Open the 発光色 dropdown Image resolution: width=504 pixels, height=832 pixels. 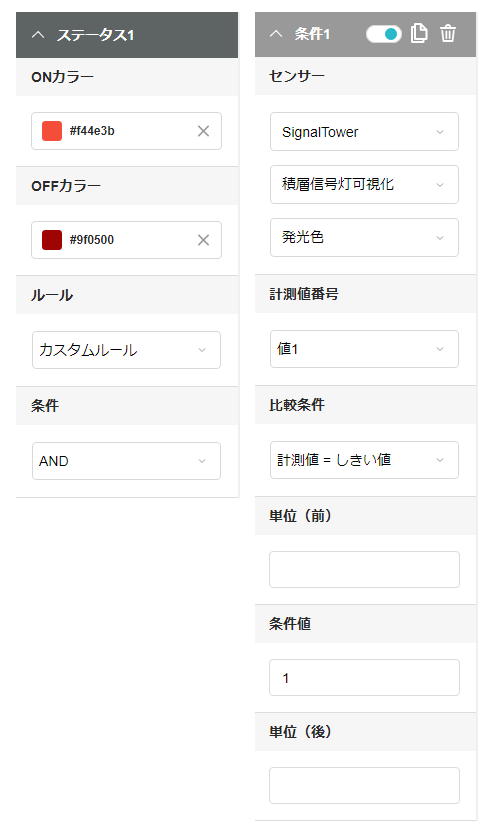364,237
